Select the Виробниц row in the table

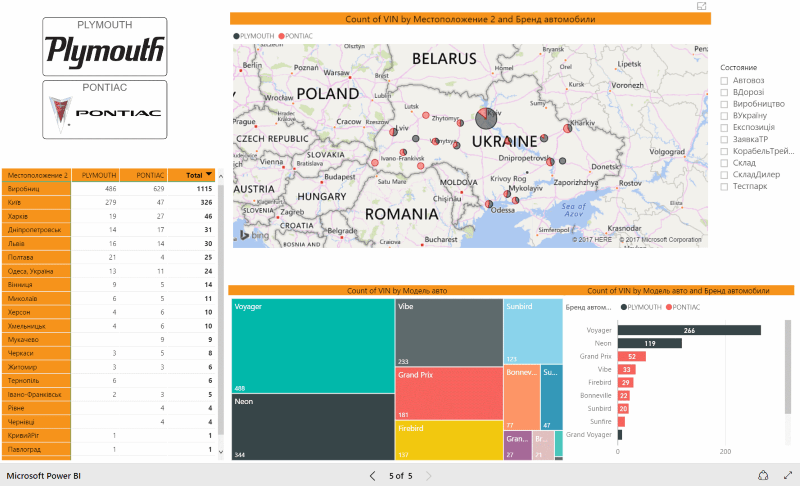[108, 189]
